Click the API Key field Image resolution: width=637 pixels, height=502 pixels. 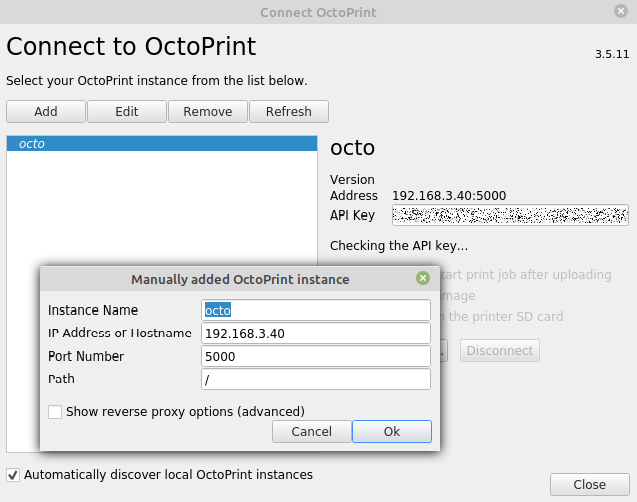pos(510,215)
